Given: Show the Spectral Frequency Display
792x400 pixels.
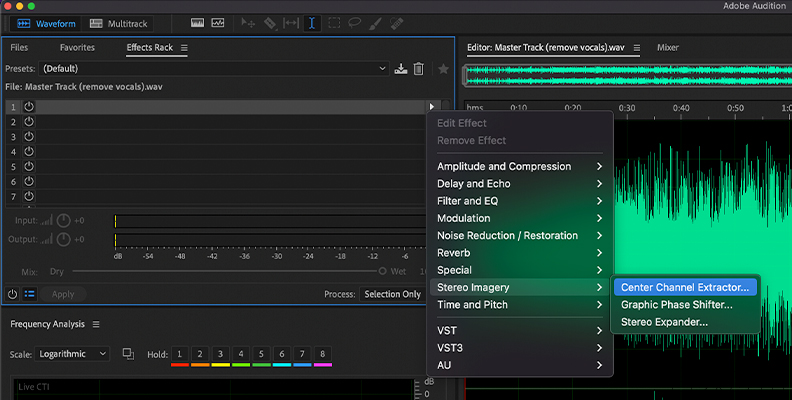Looking at the screenshot, I should tap(197, 23).
